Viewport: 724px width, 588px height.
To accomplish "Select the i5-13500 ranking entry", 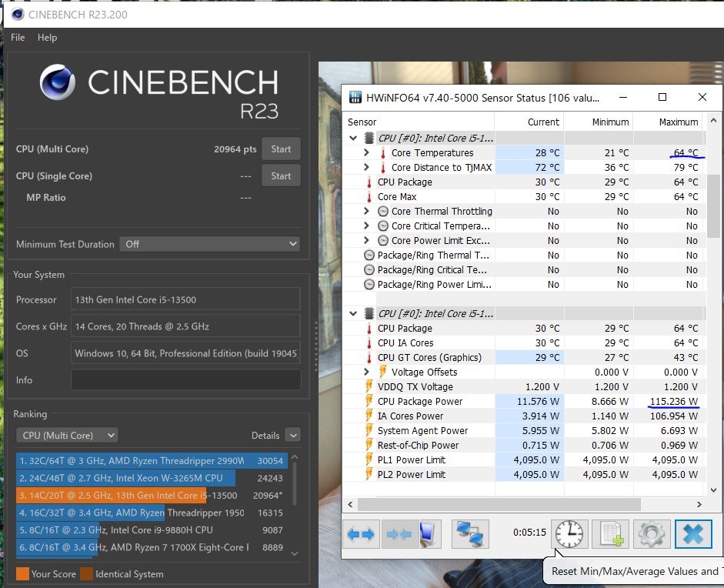I will [x=152, y=495].
